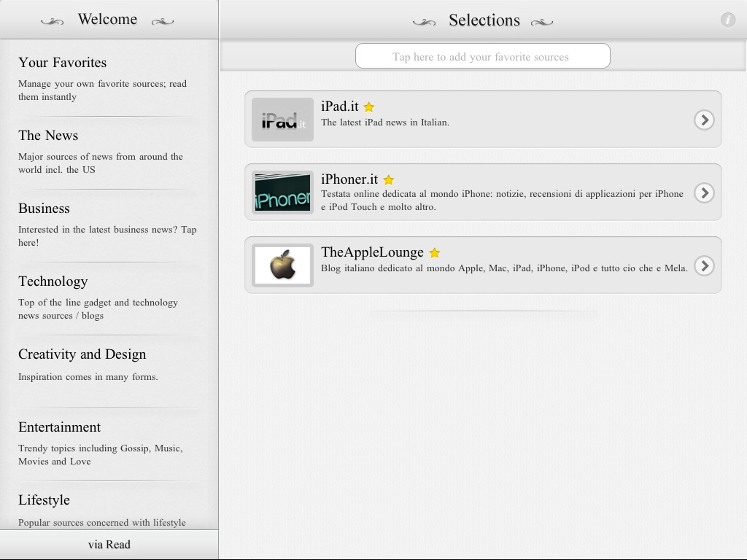Image resolution: width=747 pixels, height=560 pixels.
Task: Open iPhoner.it using its chevron arrow
Action: tap(704, 192)
